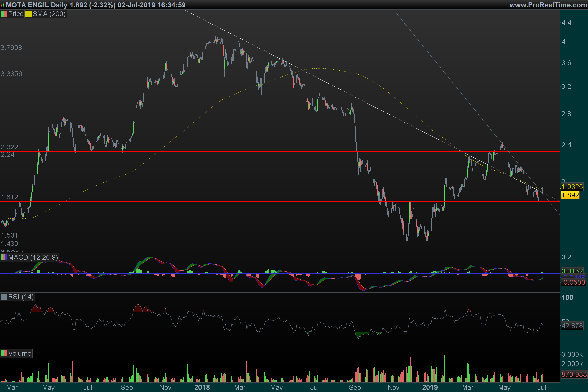
Task: Click the candlestick icon beside MOTA ENGIL title
Action: coord(2,5)
